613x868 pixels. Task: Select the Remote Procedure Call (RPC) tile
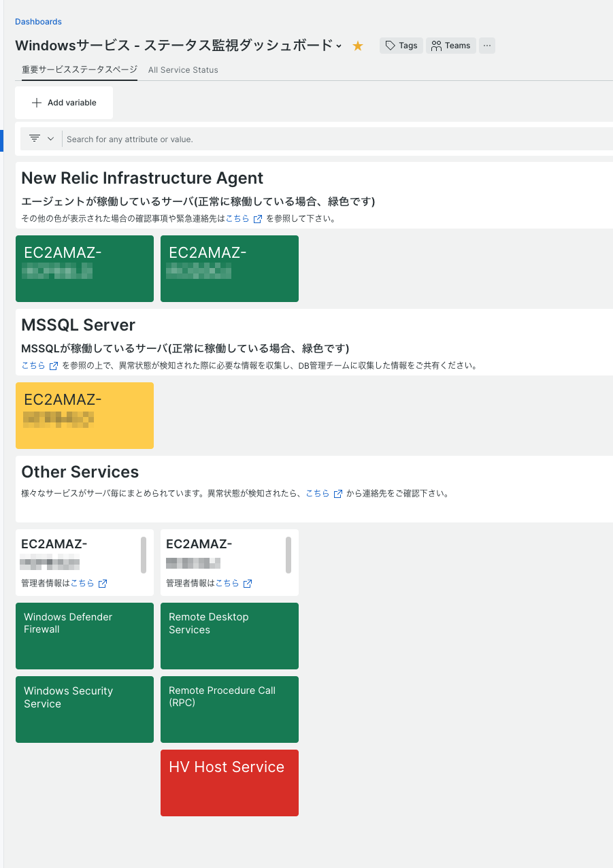(x=229, y=710)
